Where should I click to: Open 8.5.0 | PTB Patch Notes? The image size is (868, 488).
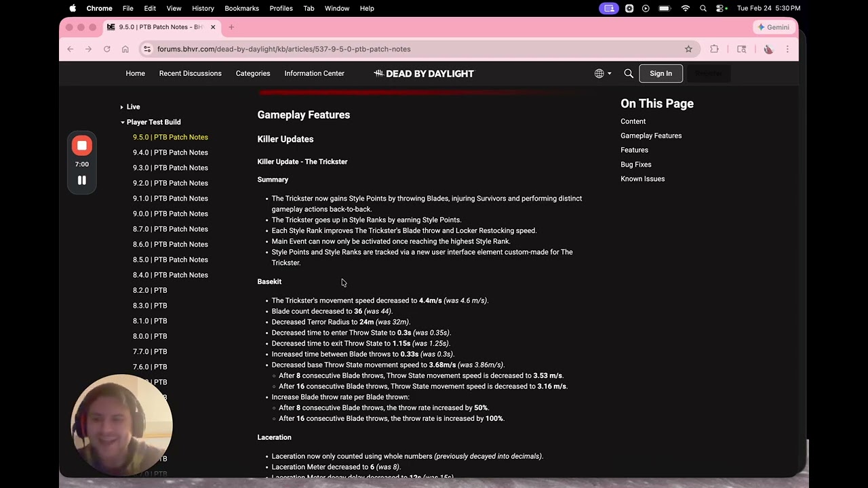pyautogui.click(x=170, y=260)
